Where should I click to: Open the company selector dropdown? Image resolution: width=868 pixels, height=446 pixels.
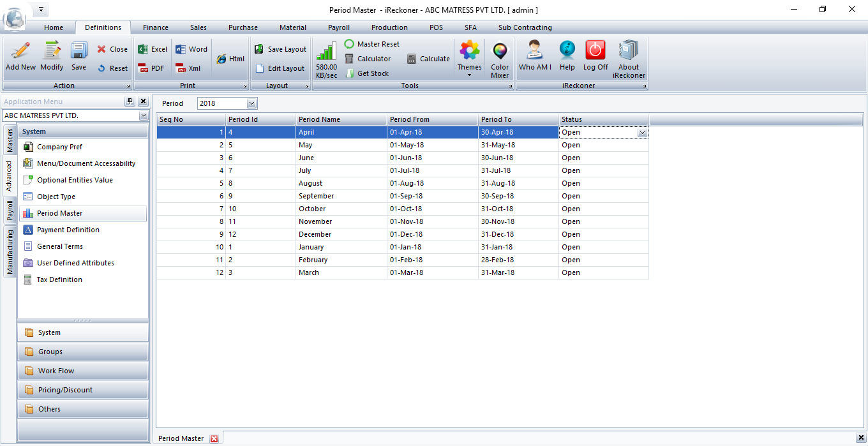pos(143,116)
